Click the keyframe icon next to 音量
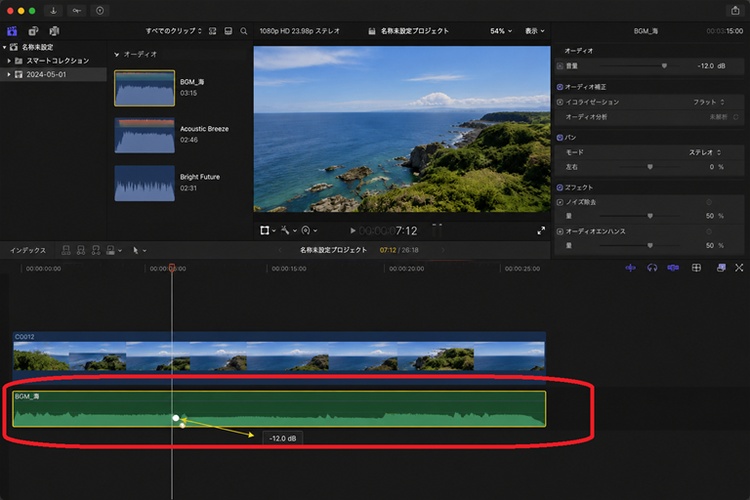The height and width of the screenshot is (500, 750). coord(560,66)
